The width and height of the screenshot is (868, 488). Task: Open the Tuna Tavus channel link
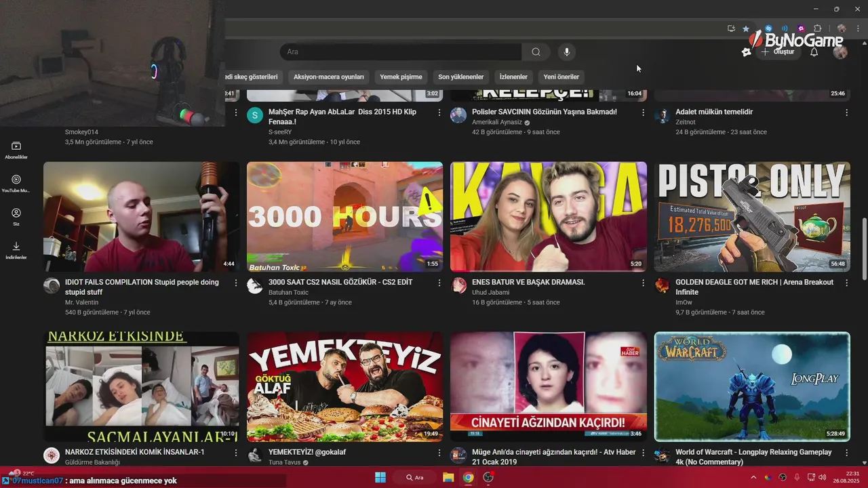(x=285, y=462)
